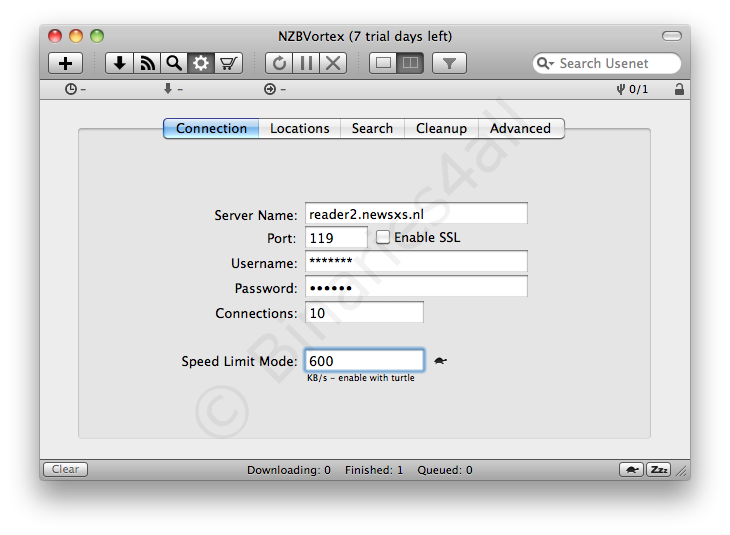Click the circled arrow remaining indicator
Image resolution: width=730 pixels, height=535 pixels.
pyautogui.click(x=275, y=89)
